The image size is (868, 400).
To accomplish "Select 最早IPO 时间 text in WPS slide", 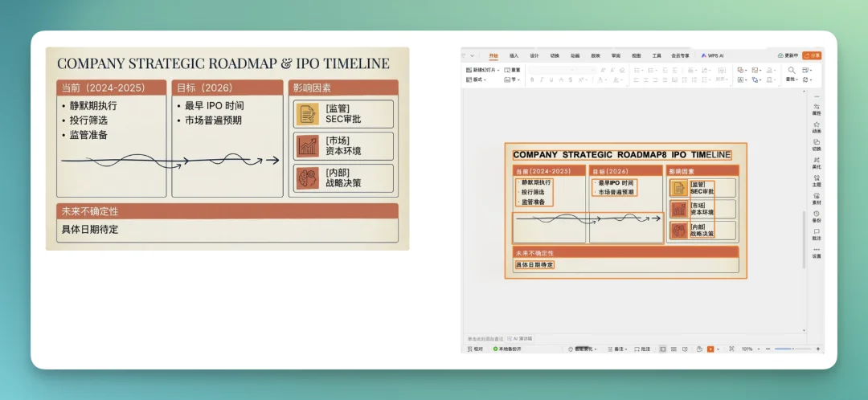I will pyautogui.click(x=616, y=182).
